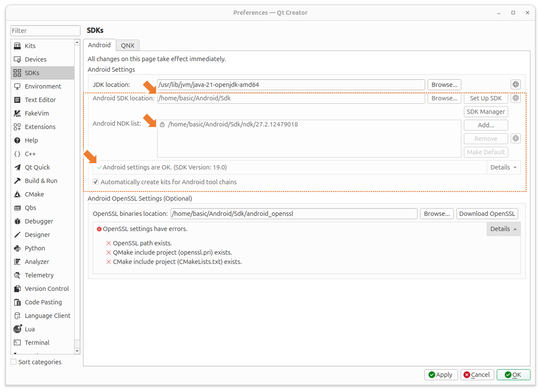Click the SDKs grid icon
Screen dimensions: 541x392
pyautogui.click(x=17, y=73)
